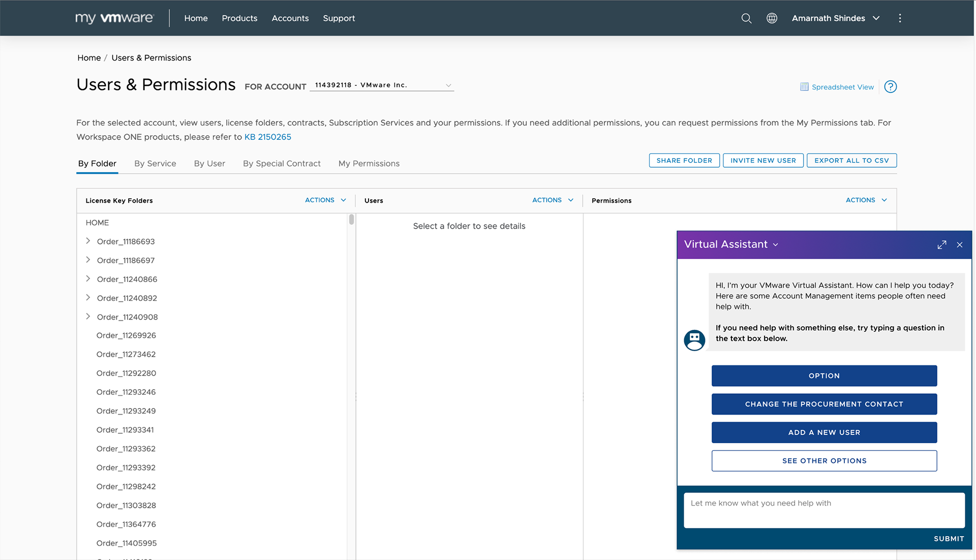Click the My VMware logo
The height and width of the screenshot is (560, 976).
114,18
